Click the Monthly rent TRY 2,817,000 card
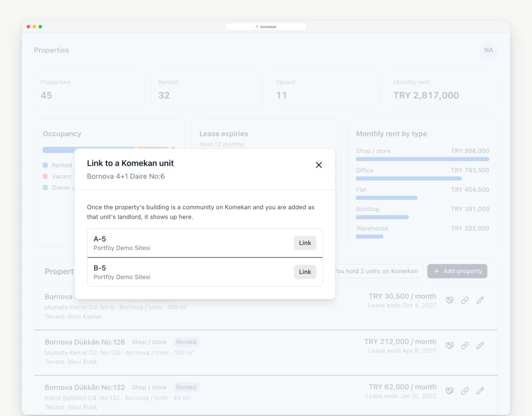Image resolution: width=532 pixels, height=416 pixels. (442, 90)
